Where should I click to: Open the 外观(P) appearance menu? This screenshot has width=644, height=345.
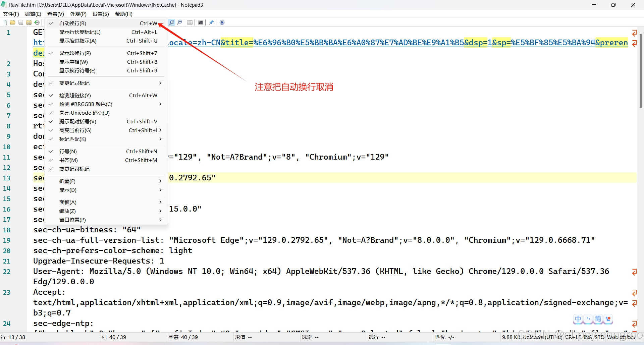click(78, 14)
